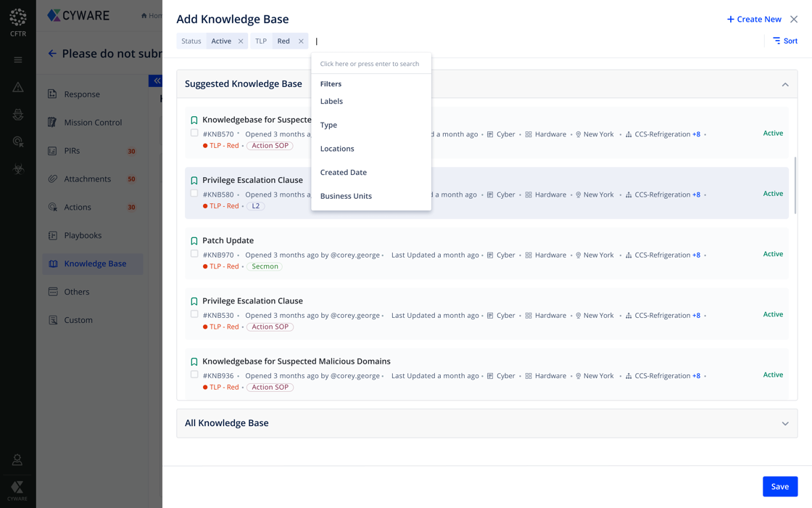Viewport: 812px width, 508px height.
Task: Expand the All Knowledge Base section
Action: point(785,424)
